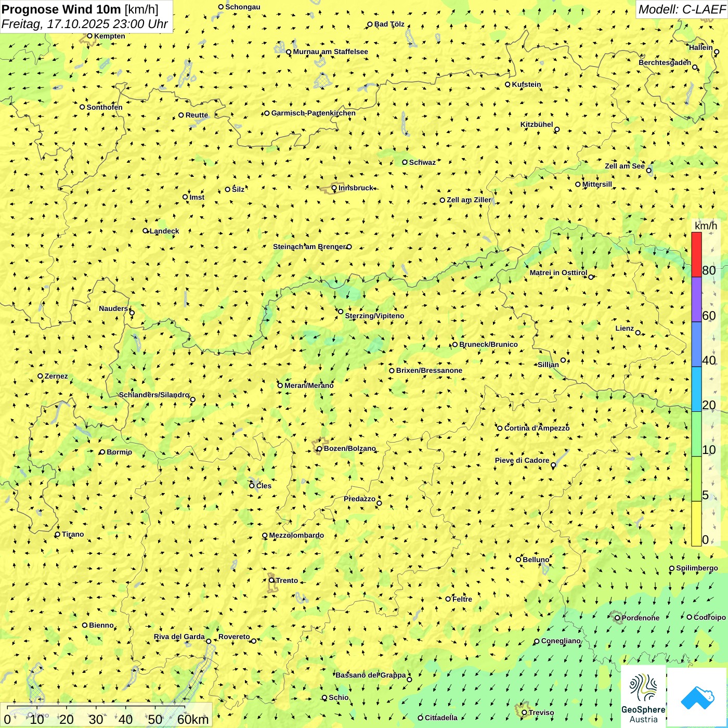Click the Meran/Merano city marker

tap(280, 385)
